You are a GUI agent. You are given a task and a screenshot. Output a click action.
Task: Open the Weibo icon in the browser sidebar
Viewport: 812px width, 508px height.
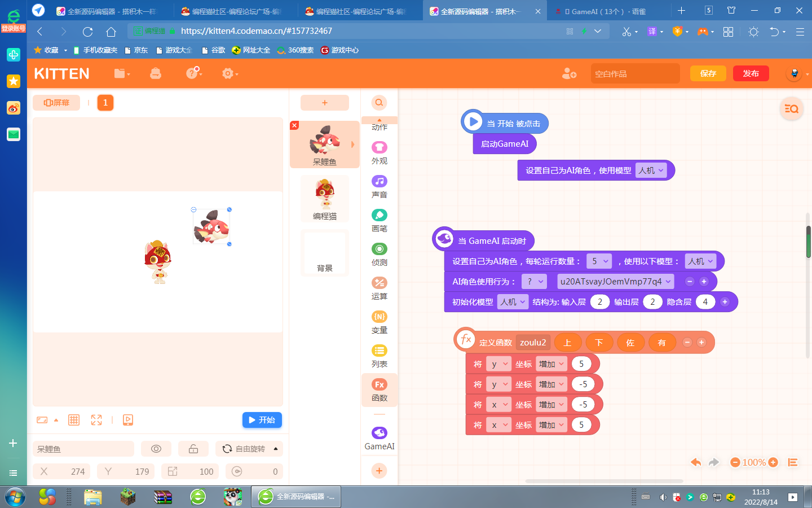pos(14,108)
